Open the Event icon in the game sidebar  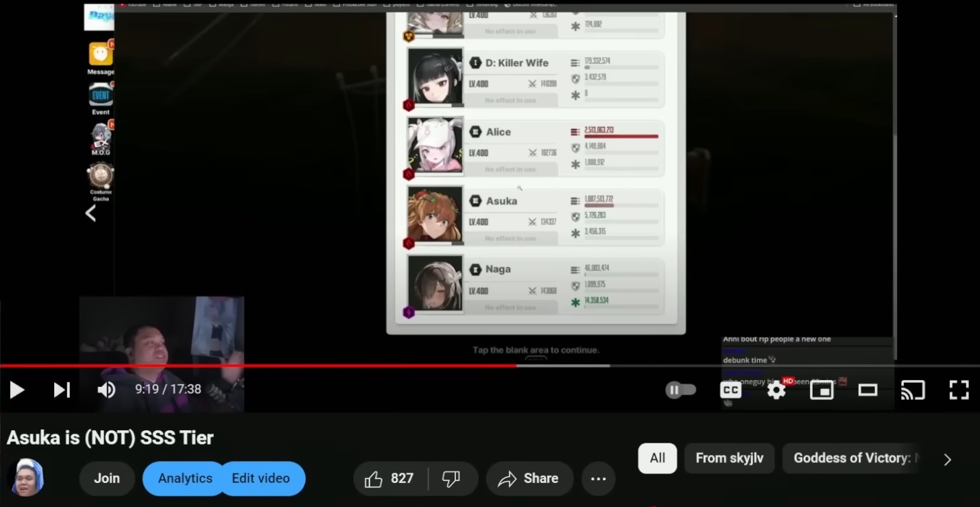[x=101, y=99]
